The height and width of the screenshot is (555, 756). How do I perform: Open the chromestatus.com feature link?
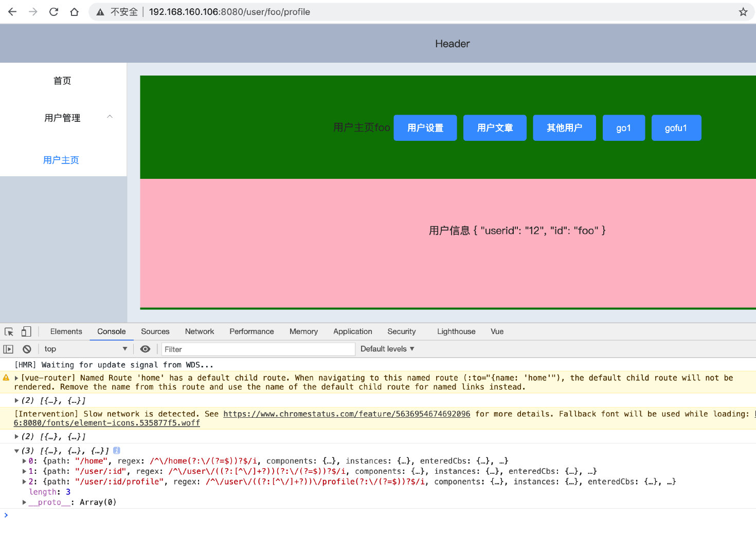tap(347, 414)
